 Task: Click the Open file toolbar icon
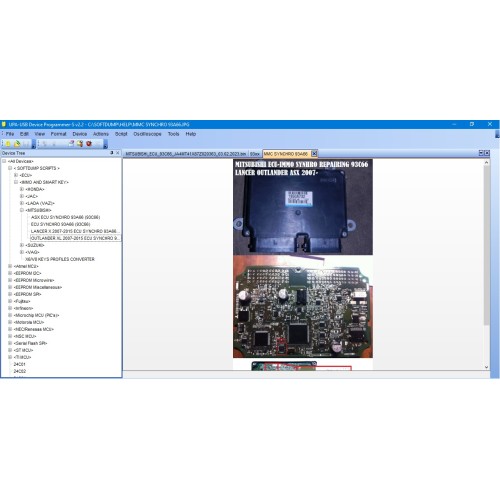(x=17, y=144)
